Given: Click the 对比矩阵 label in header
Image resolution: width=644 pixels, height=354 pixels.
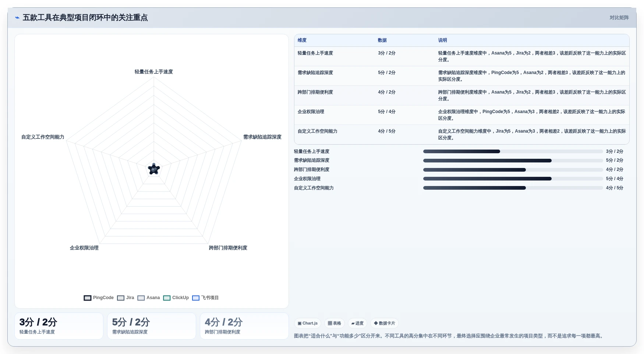Looking at the screenshot, I should tap(619, 18).
